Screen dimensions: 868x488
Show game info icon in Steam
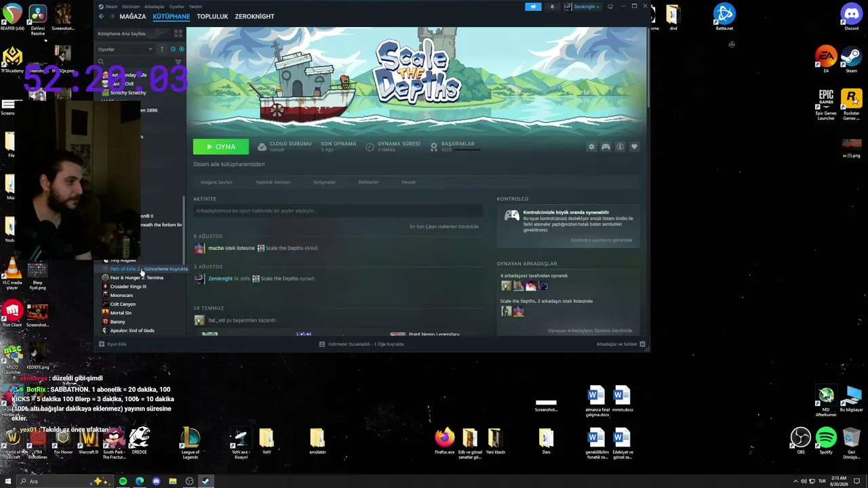point(620,147)
